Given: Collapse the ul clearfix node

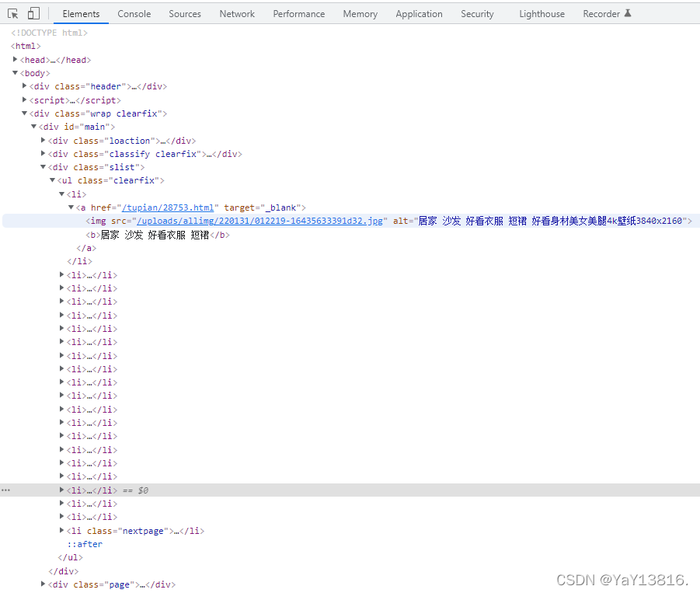Looking at the screenshot, I should pos(53,180).
